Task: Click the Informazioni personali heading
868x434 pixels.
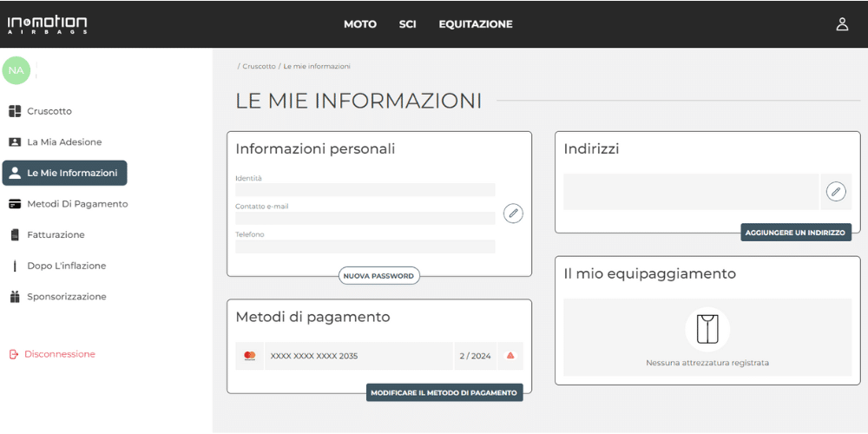Action: (x=315, y=149)
